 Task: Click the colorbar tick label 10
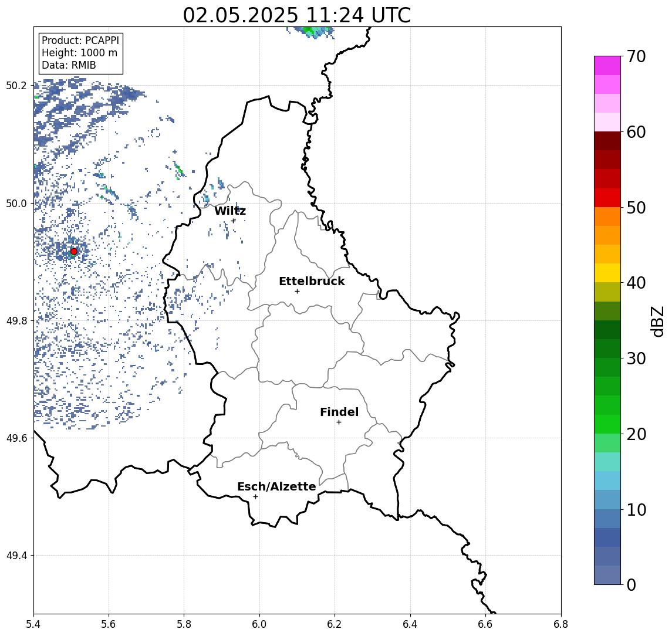(x=636, y=510)
